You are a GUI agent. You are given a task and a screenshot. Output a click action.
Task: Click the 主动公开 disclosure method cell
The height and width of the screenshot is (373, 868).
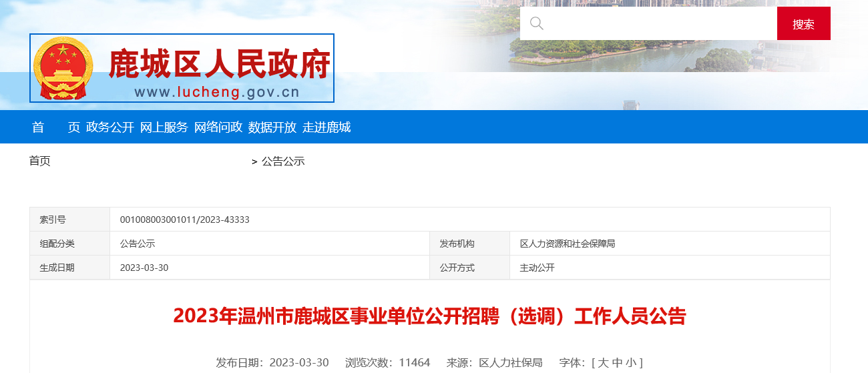tap(537, 268)
